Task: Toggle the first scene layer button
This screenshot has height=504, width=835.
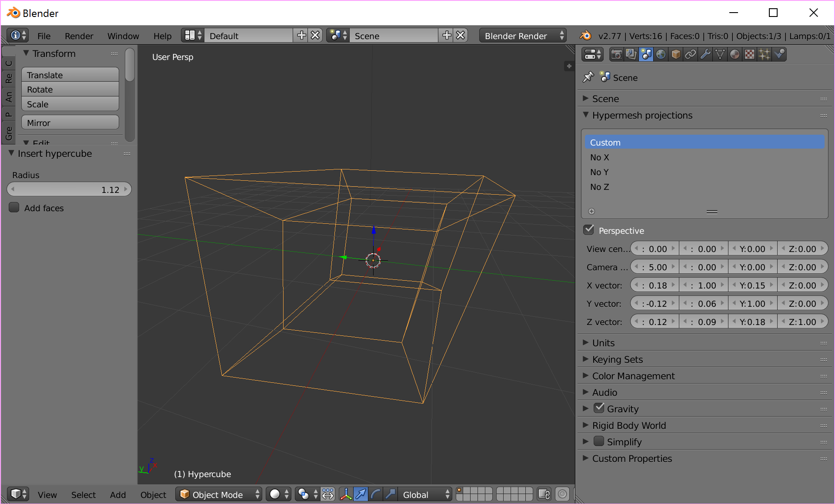Action: (x=460, y=491)
